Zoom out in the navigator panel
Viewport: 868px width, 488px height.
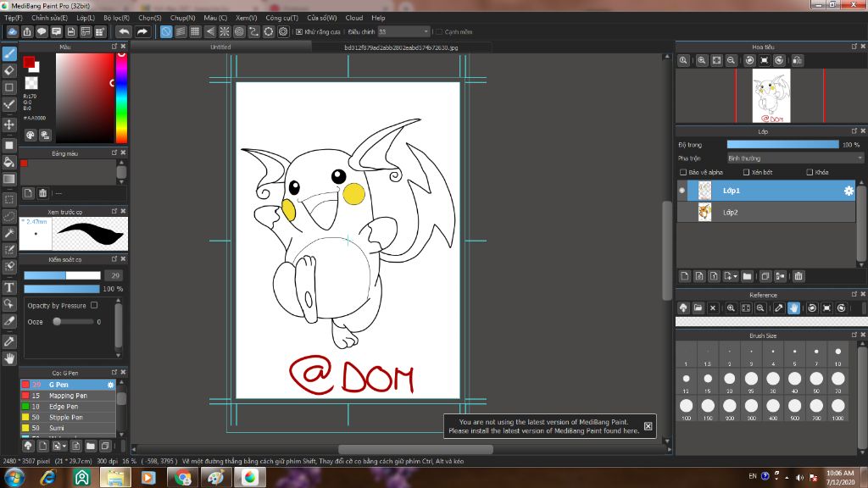click(x=732, y=60)
